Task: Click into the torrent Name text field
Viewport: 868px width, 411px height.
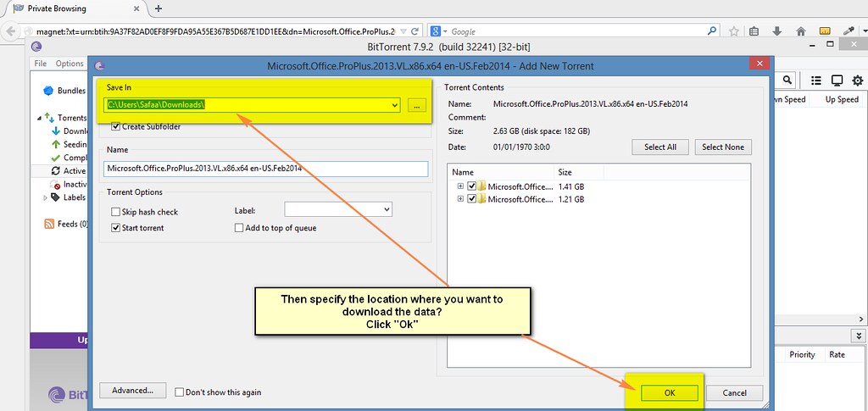Action: tap(265, 169)
